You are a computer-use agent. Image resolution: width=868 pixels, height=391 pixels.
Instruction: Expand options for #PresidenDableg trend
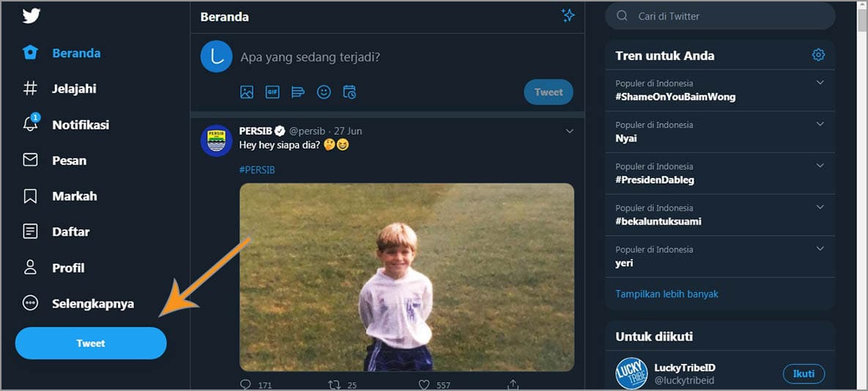click(x=820, y=166)
